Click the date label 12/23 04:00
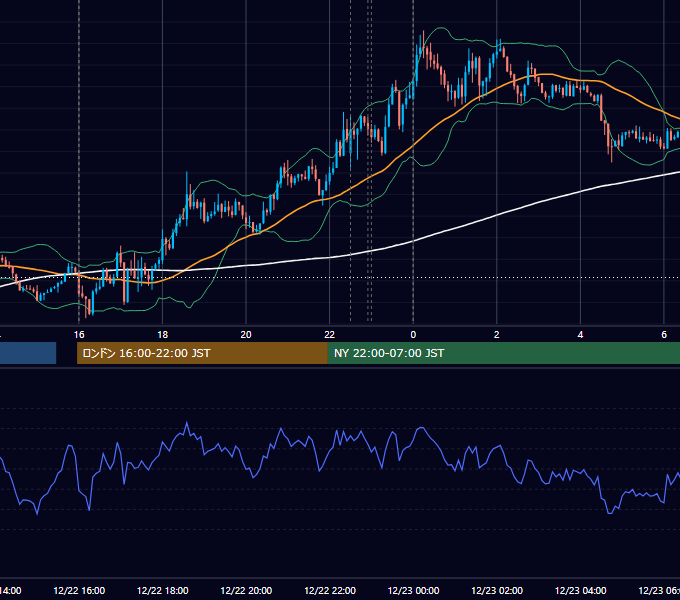The image size is (680, 600). (x=581, y=591)
